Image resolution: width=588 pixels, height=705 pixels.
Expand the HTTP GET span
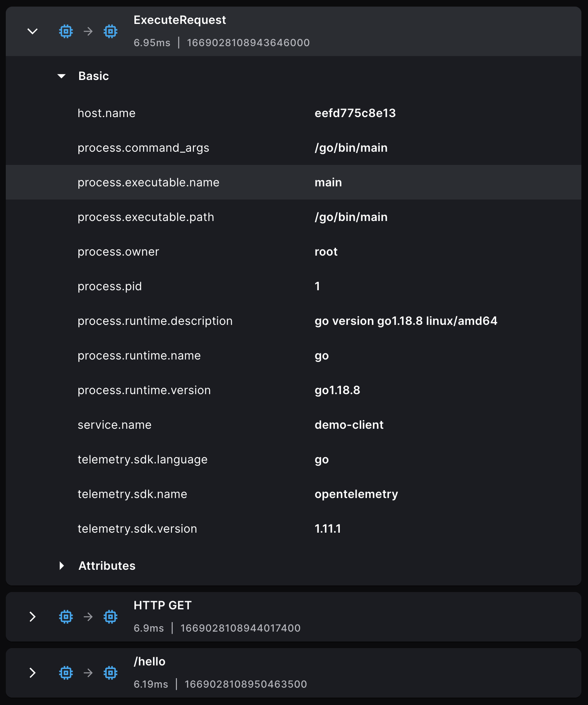tap(33, 617)
